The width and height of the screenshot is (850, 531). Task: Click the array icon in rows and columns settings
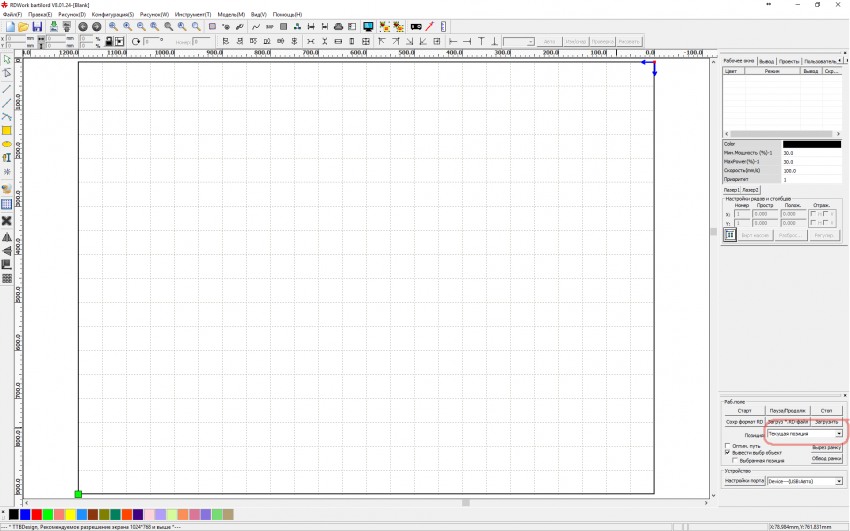[730, 235]
